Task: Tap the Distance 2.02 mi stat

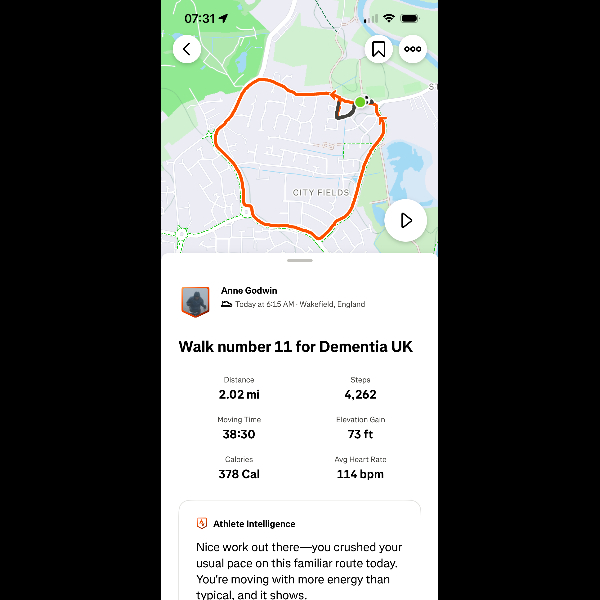Action: [x=238, y=388]
